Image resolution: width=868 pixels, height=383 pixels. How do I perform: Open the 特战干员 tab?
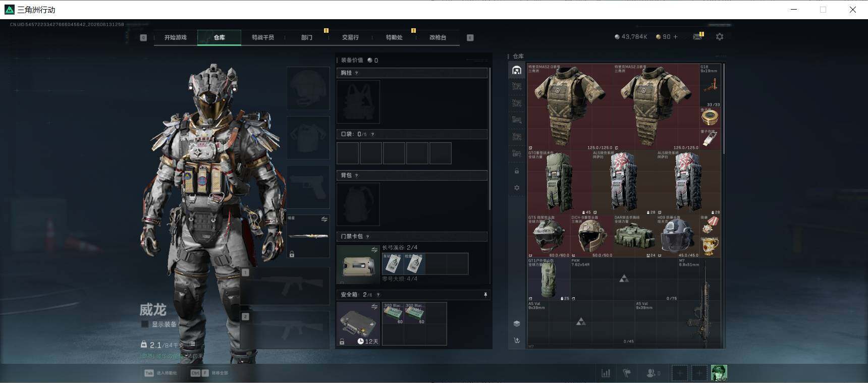pyautogui.click(x=262, y=37)
